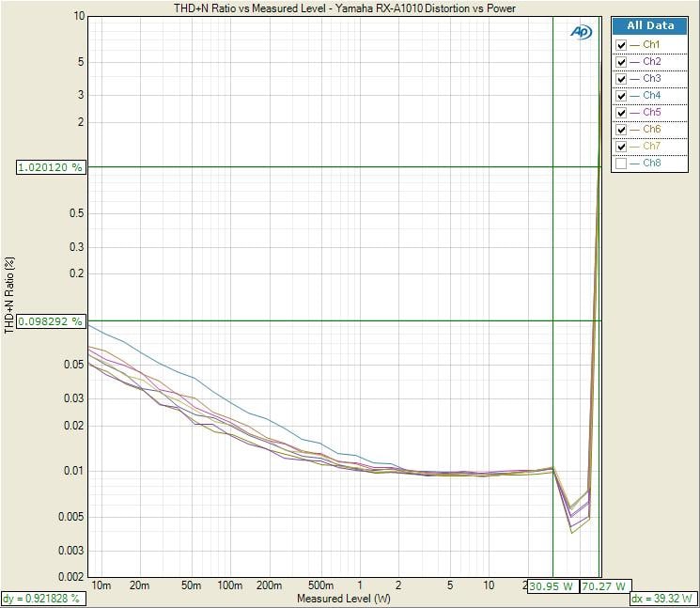Disable the Ch3 checkbox in legend
700x608 pixels.
620,79
